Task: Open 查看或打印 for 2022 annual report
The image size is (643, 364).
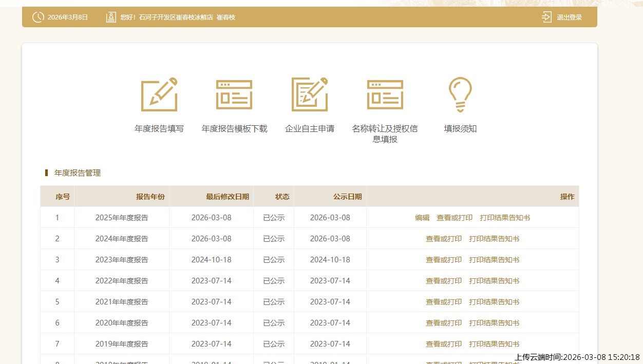Action: (444, 281)
